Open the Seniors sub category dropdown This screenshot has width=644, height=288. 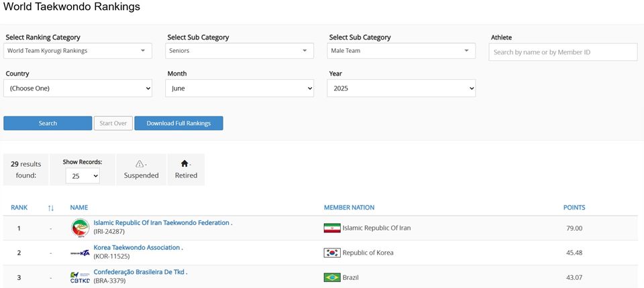[239, 51]
